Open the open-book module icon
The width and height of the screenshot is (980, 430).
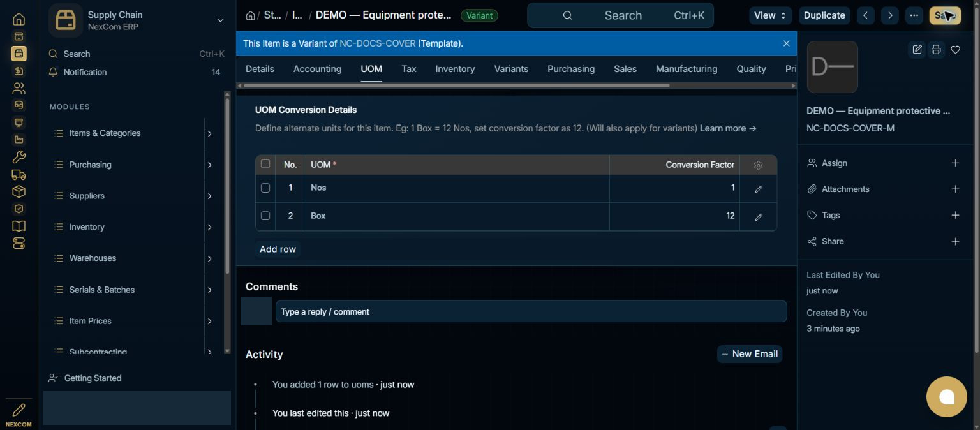click(x=19, y=226)
